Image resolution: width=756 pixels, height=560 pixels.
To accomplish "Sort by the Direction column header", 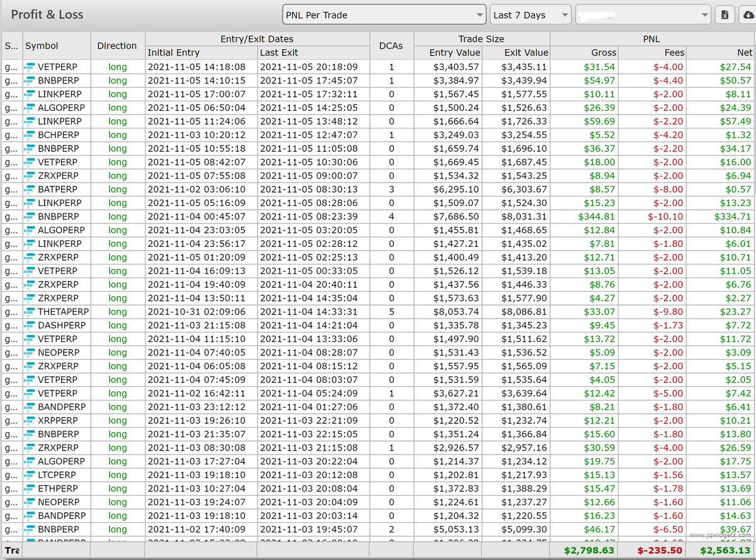I will coord(117,46).
